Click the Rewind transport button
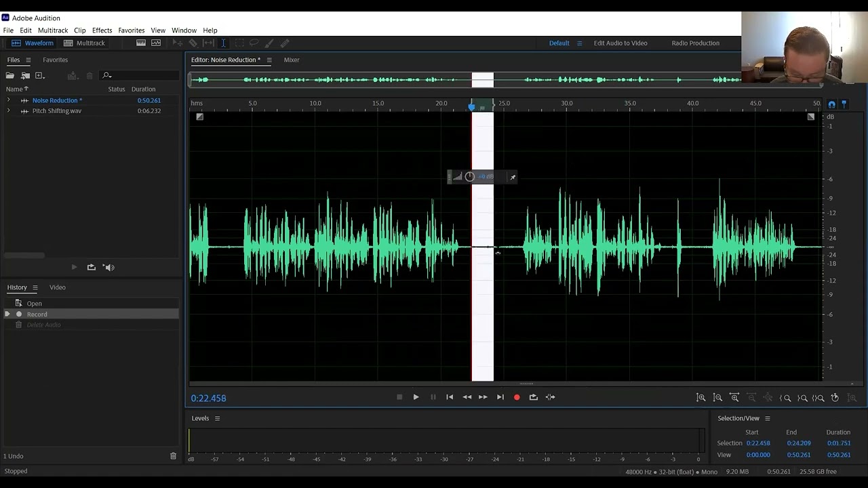This screenshot has width=868, height=488. click(x=467, y=397)
